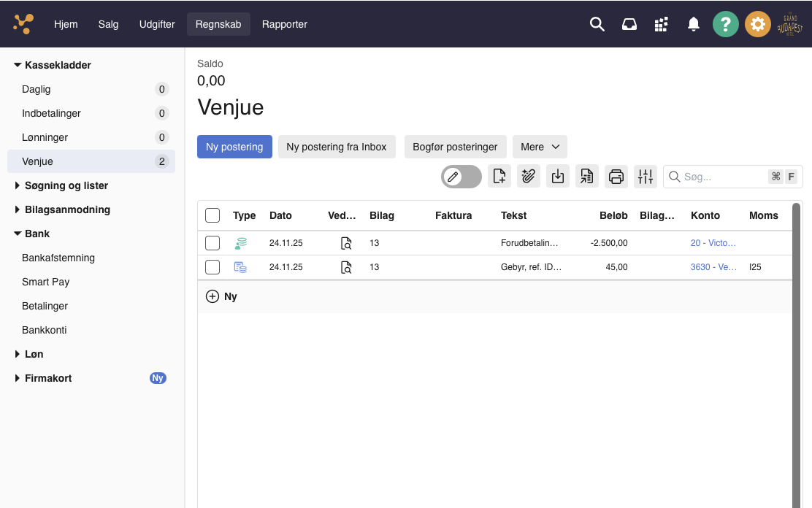Viewport: 812px width, 508px height.
Task: Expand the Søgning og lister section
Action: click(66, 185)
